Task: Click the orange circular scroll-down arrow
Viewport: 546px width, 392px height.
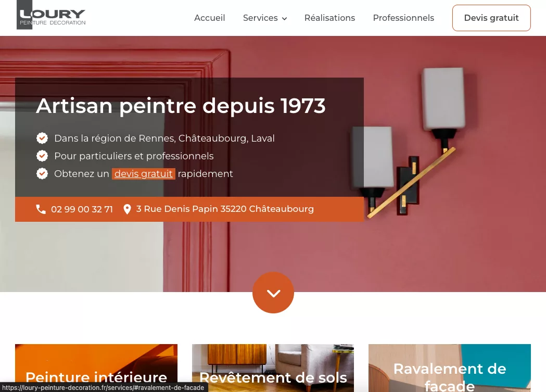Action: [x=273, y=293]
